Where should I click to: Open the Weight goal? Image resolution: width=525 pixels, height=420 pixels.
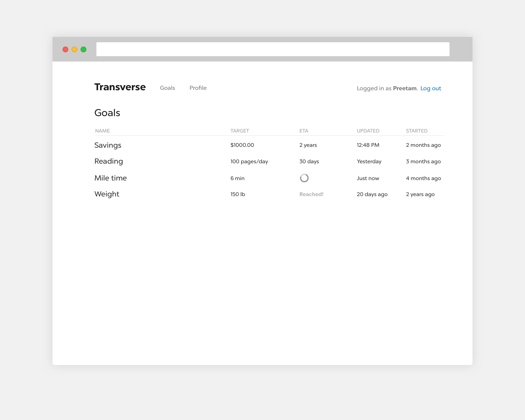coord(107,194)
